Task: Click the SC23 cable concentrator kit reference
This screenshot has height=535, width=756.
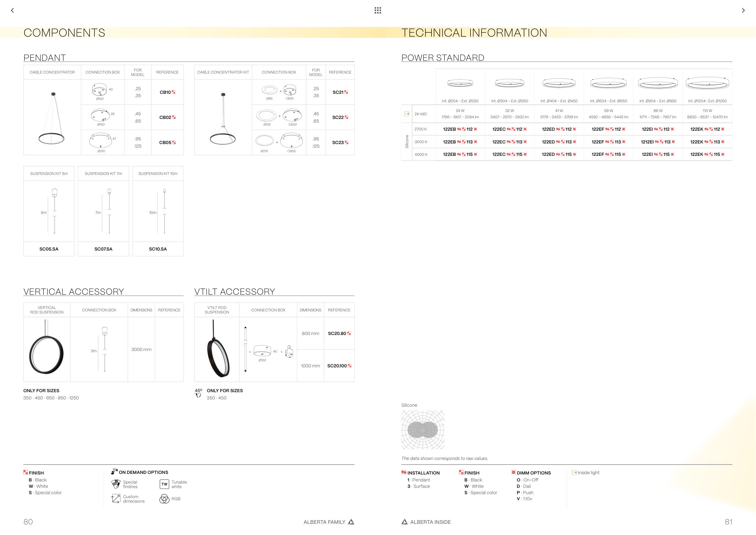Action: coord(338,142)
